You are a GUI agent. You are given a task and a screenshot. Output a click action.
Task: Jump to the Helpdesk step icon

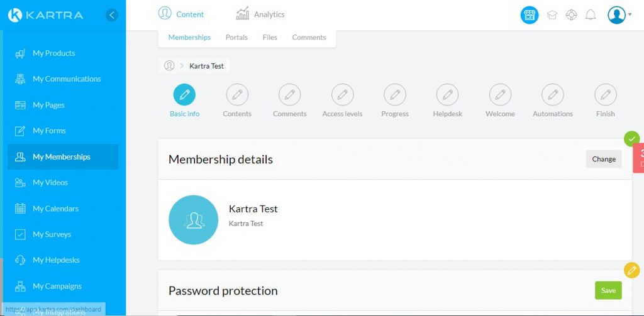[x=447, y=95]
